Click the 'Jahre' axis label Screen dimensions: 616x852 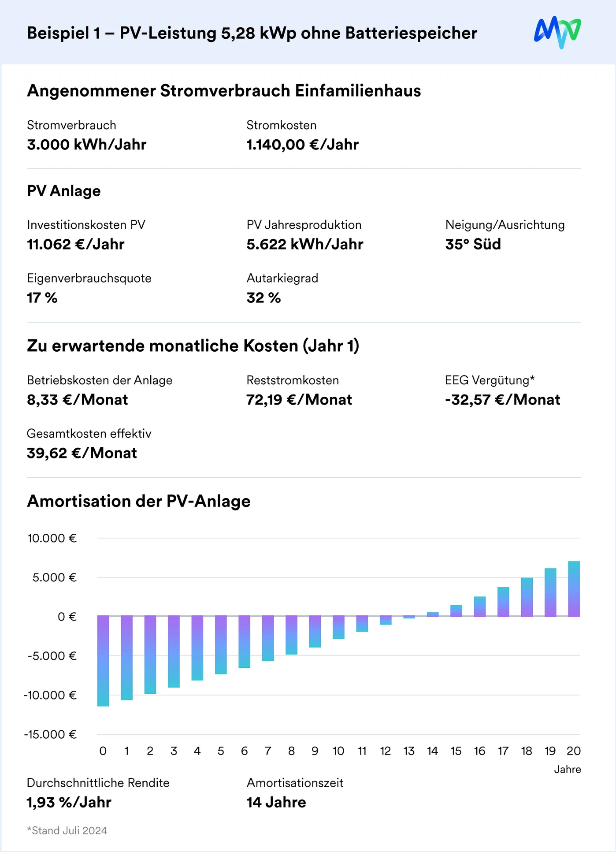click(x=567, y=769)
